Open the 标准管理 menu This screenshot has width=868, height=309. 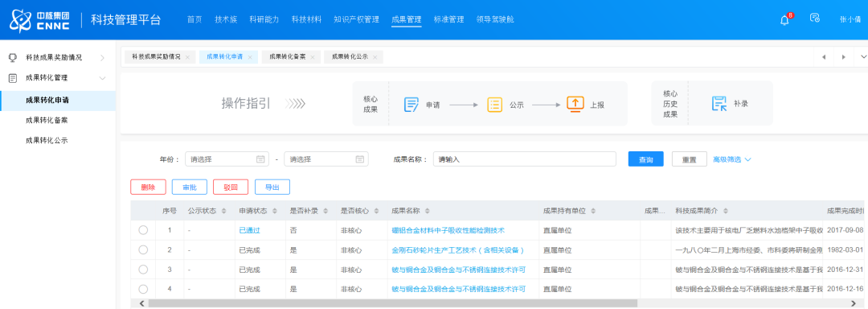pos(449,19)
